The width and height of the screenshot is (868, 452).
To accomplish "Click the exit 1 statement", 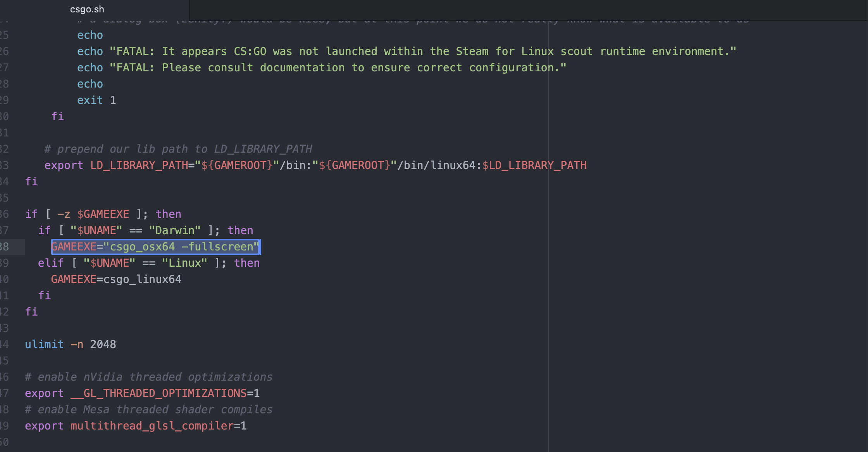I will [x=96, y=100].
